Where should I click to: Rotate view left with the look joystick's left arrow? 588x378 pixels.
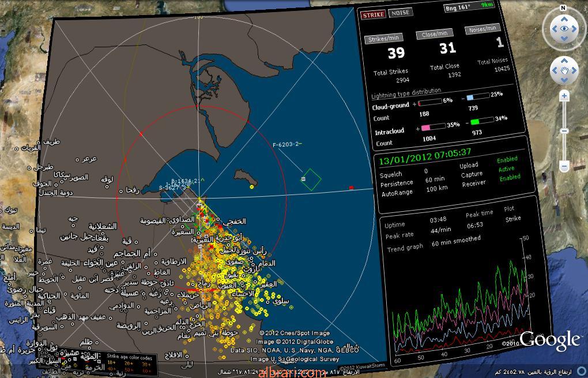point(554,29)
